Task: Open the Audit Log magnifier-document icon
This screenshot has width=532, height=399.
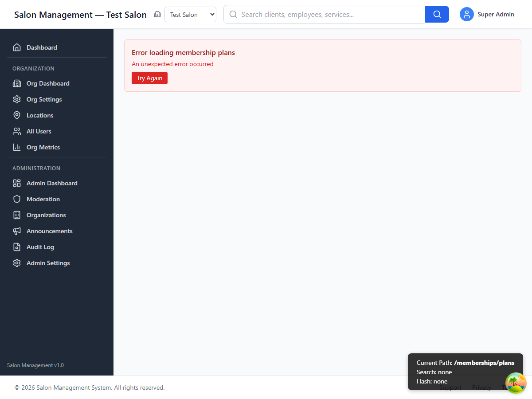Action: click(16, 247)
